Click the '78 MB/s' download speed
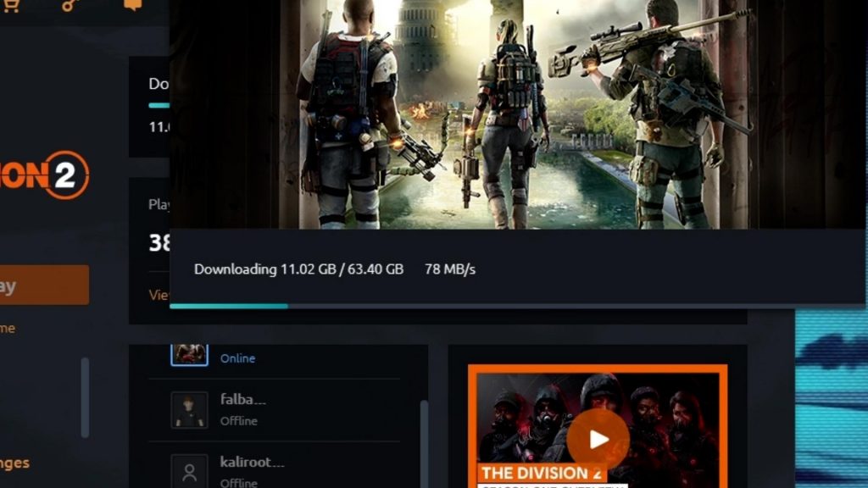The height and width of the screenshot is (488, 868). 450,269
